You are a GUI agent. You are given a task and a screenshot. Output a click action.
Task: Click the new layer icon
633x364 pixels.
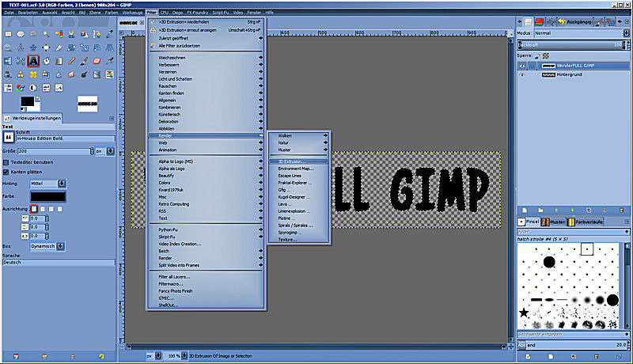click(x=525, y=210)
